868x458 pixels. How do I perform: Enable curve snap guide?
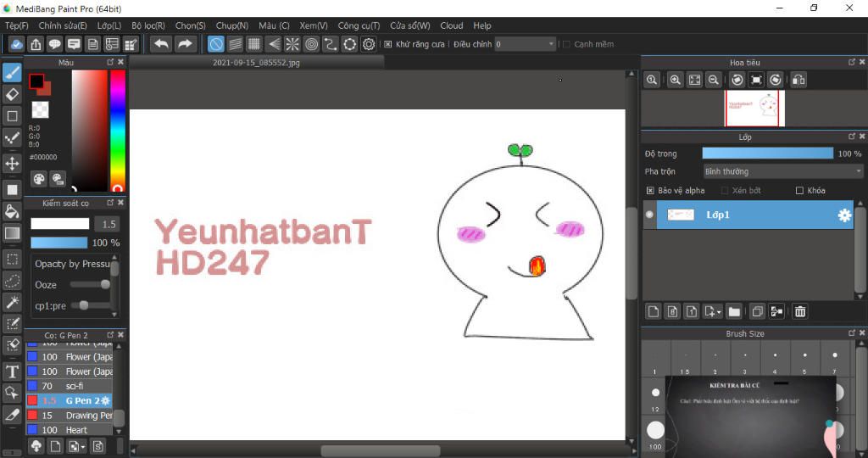(x=331, y=44)
